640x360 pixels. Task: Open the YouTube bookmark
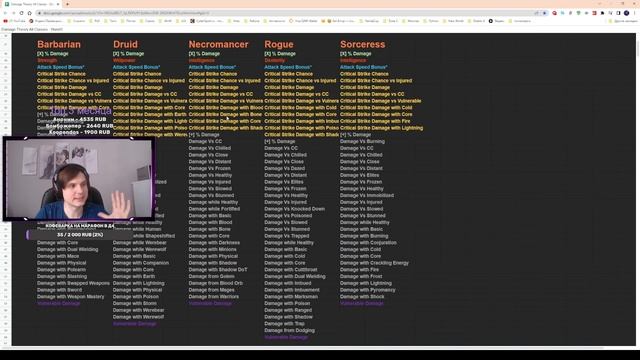click(15, 21)
